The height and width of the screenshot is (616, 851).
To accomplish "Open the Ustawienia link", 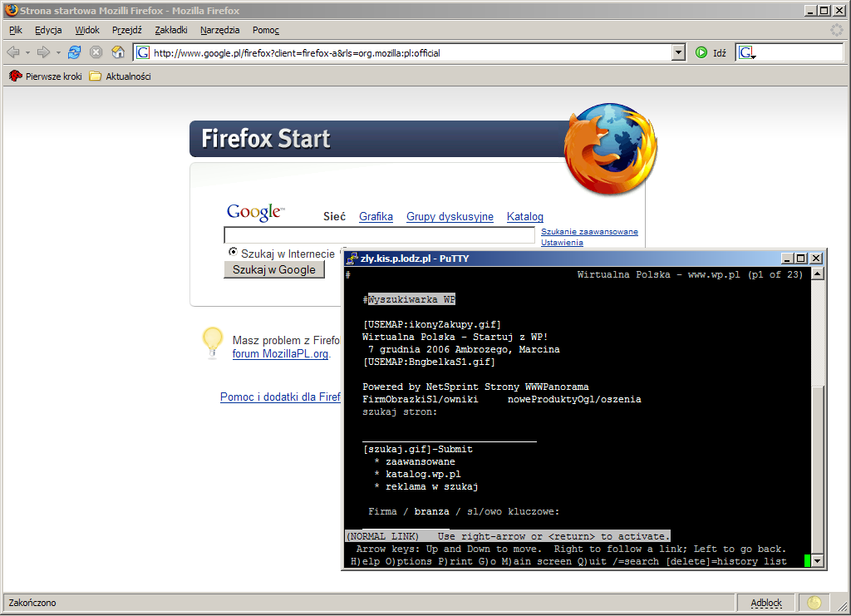I will [x=562, y=243].
